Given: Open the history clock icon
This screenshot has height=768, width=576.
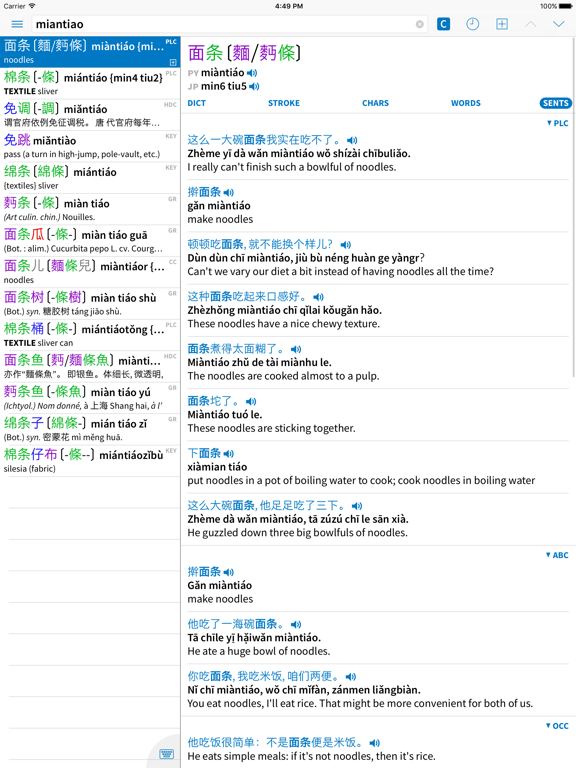Looking at the screenshot, I should click(x=473, y=24).
